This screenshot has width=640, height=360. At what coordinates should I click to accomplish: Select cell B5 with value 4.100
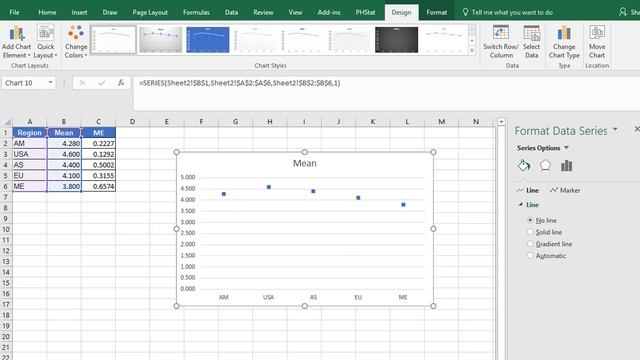coord(64,176)
